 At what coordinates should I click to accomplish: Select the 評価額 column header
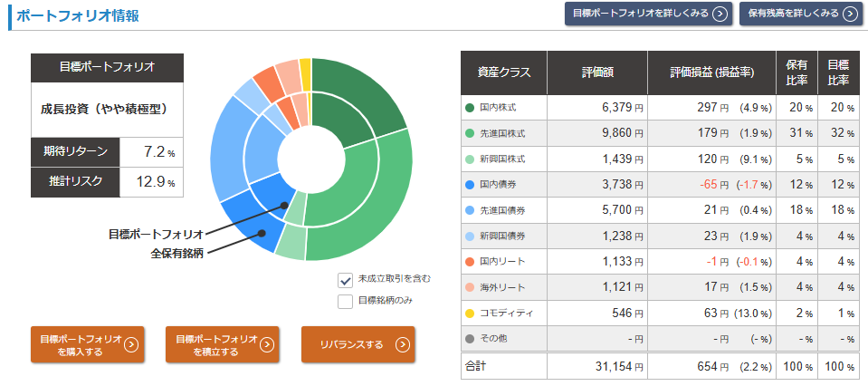click(597, 72)
